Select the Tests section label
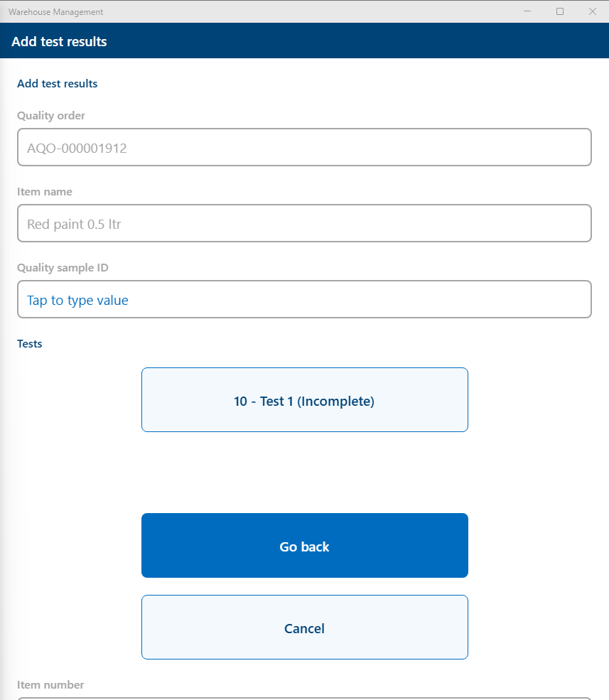The image size is (609, 700). pyautogui.click(x=30, y=344)
